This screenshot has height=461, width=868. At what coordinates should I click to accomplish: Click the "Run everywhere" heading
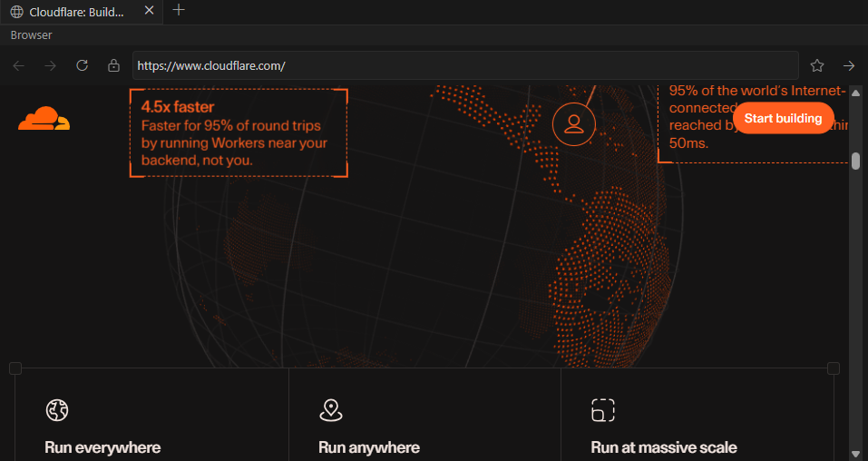click(x=102, y=447)
